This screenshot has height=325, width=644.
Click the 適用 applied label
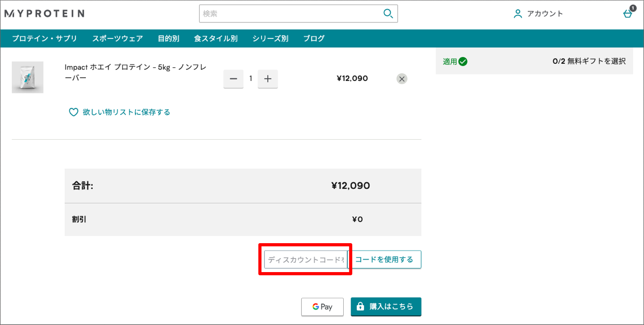pyautogui.click(x=450, y=61)
